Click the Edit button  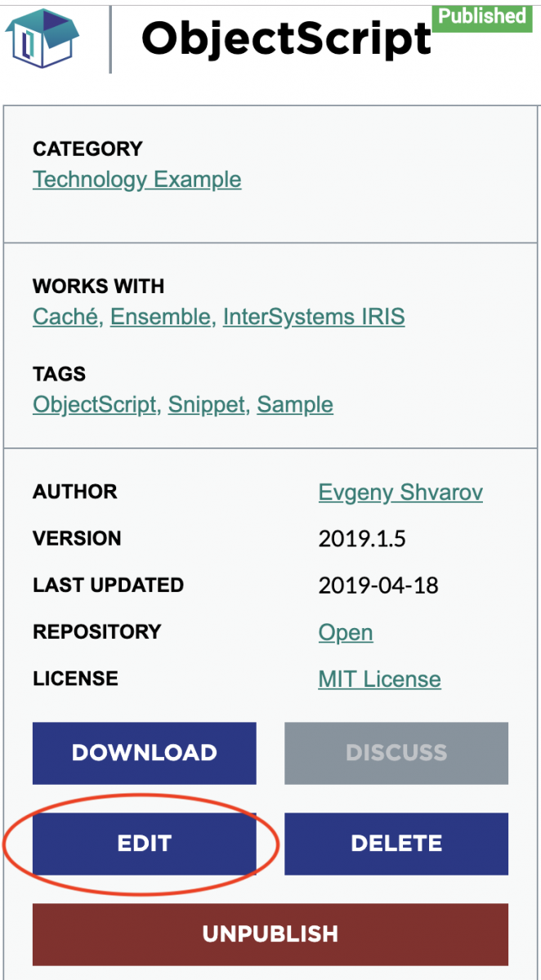coord(145,844)
